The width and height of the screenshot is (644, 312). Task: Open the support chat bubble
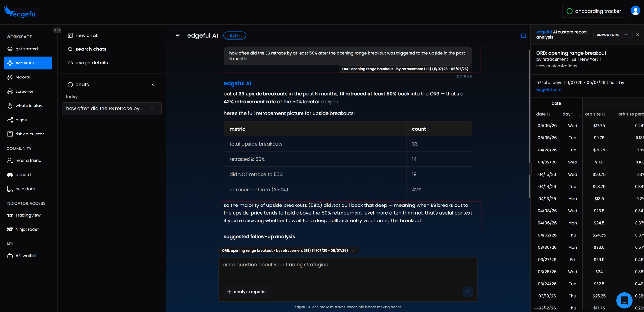point(624,300)
